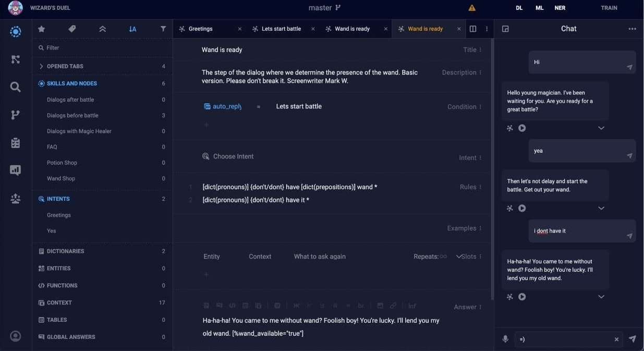Switch to the Greetings tab
Viewport: 644px width, 351px height.
(x=201, y=29)
